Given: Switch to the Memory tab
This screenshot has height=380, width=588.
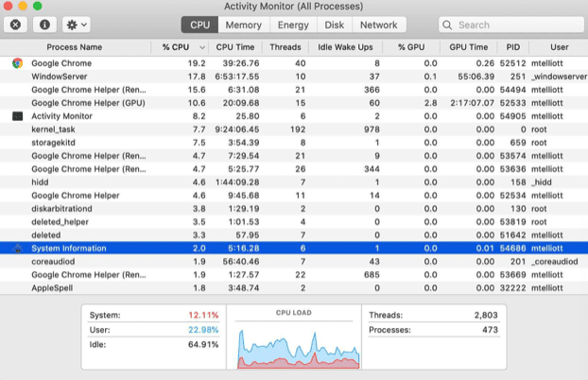Looking at the screenshot, I should point(244,25).
